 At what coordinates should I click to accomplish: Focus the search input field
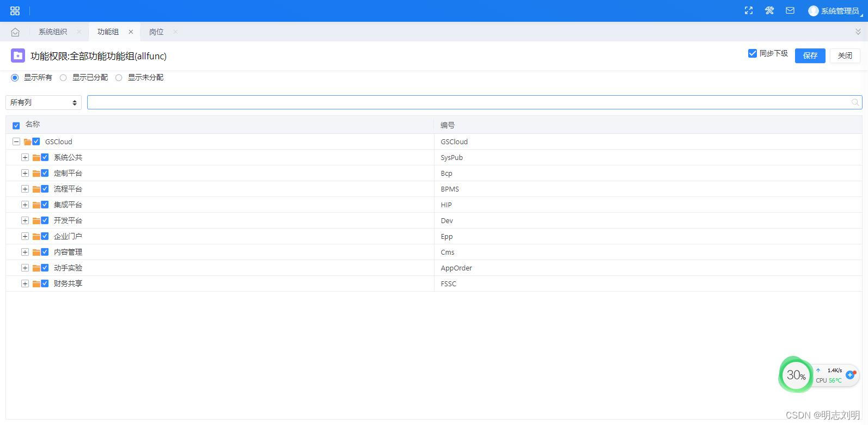pos(474,102)
